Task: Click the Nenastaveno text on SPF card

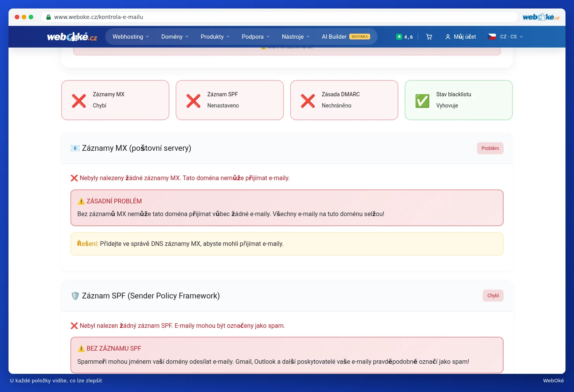Action: 223,106
